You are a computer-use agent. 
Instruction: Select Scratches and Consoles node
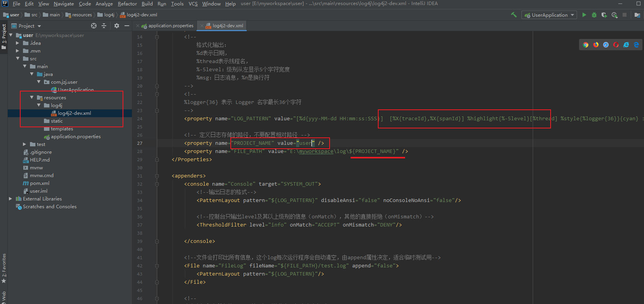(49, 207)
